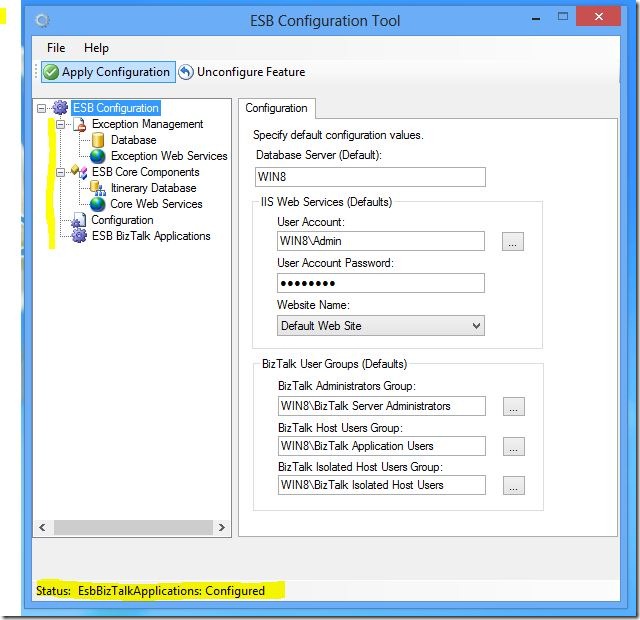Click status text 'EsbBizTalkApplications: Configured'
This screenshot has height=620, width=640.
pos(171,591)
